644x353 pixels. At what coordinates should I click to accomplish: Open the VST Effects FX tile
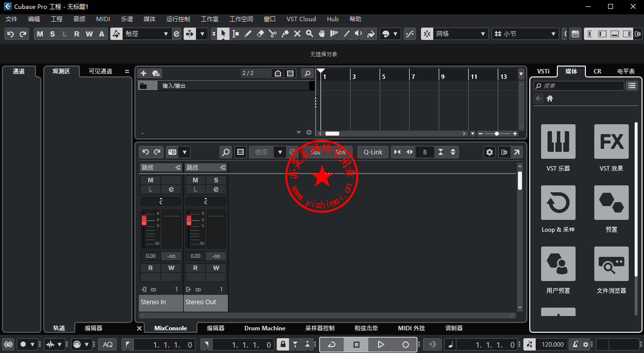pos(612,141)
